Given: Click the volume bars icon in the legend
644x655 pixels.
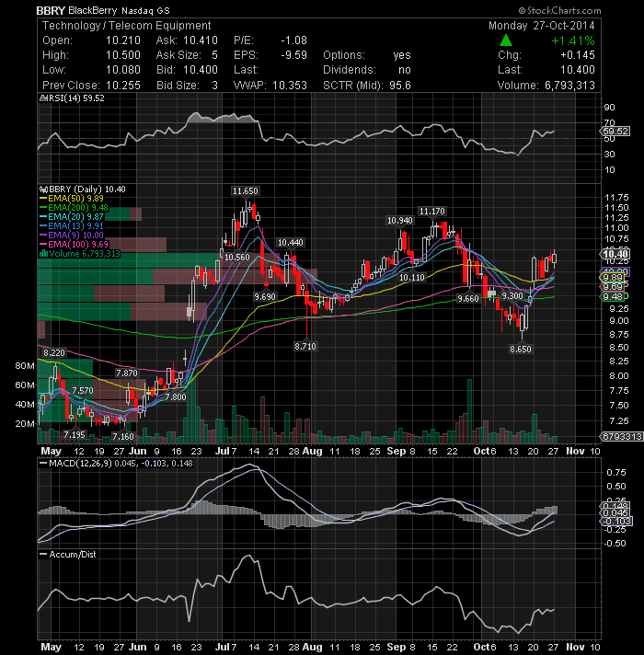Looking at the screenshot, I should pos(43,254).
